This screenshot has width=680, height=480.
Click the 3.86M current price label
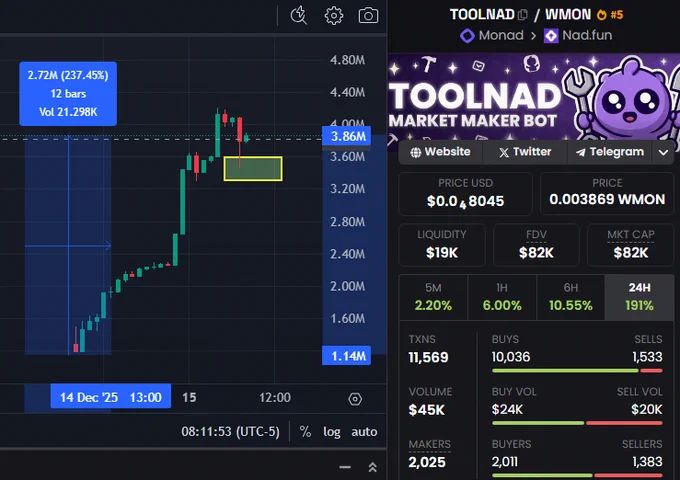click(347, 137)
